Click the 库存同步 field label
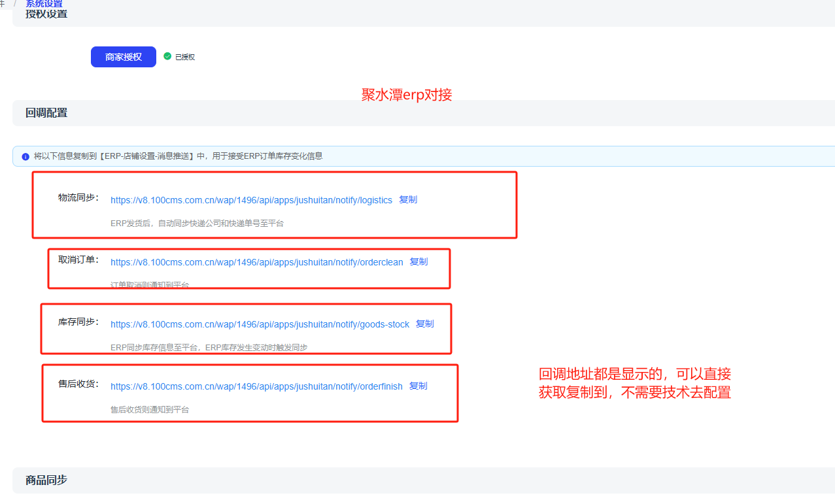This screenshot has width=835, height=504. [x=78, y=322]
